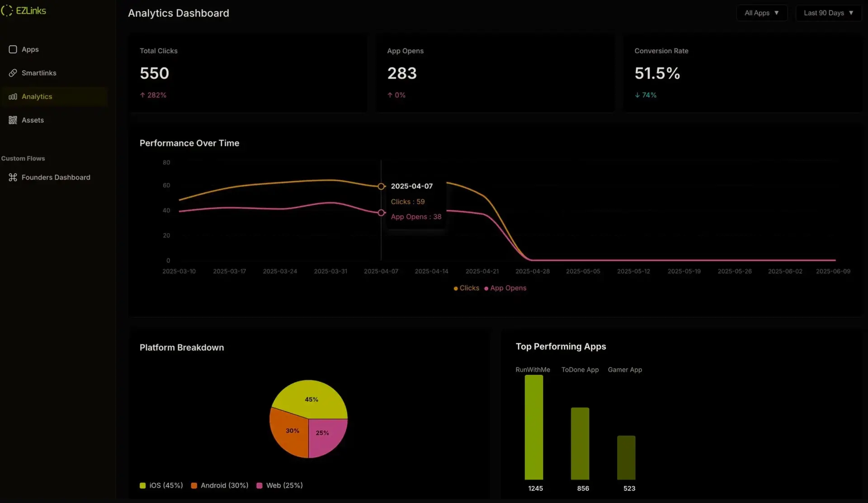
Task: Click the Assets sidebar entry
Action: (33, 120)
